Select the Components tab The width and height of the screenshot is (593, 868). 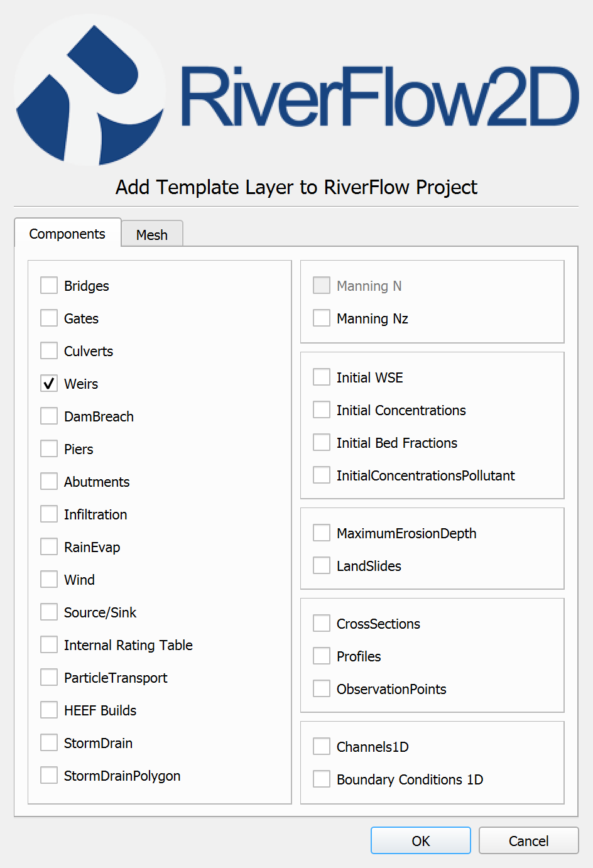67,233
